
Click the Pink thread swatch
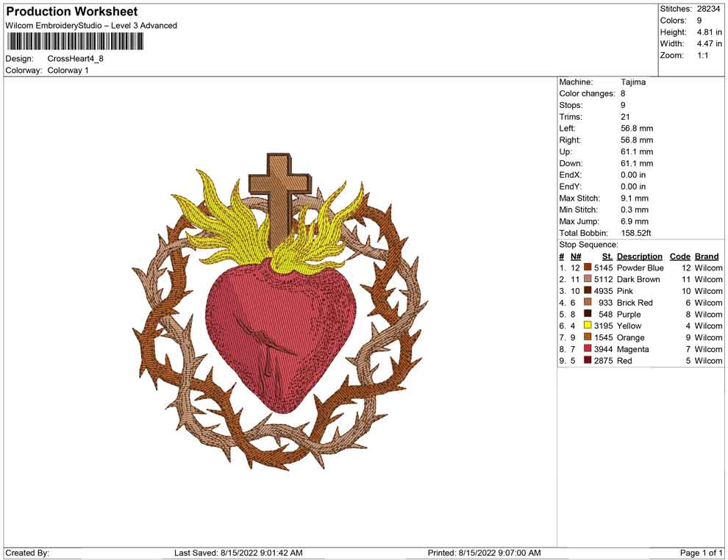[587, 291]
